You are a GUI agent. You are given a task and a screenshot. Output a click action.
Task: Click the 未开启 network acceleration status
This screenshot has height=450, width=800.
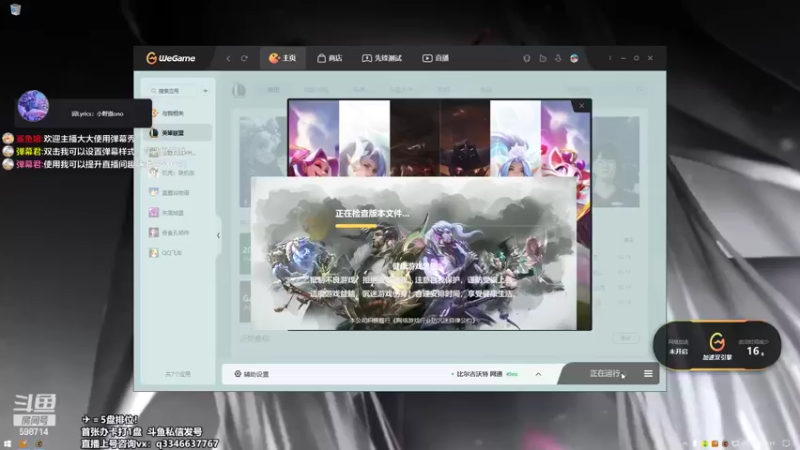pyautogui.click(x=678, y=352)
